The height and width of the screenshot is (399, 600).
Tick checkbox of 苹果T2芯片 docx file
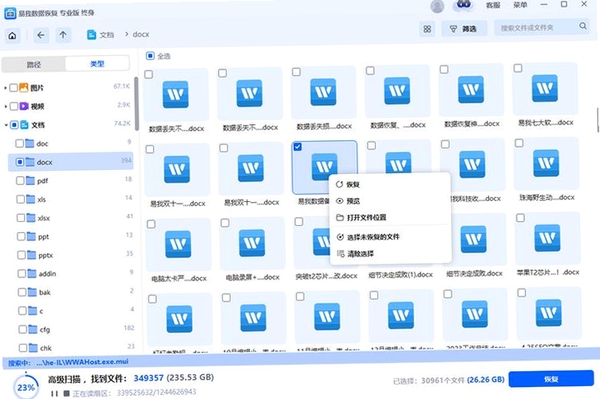point(520,218)
